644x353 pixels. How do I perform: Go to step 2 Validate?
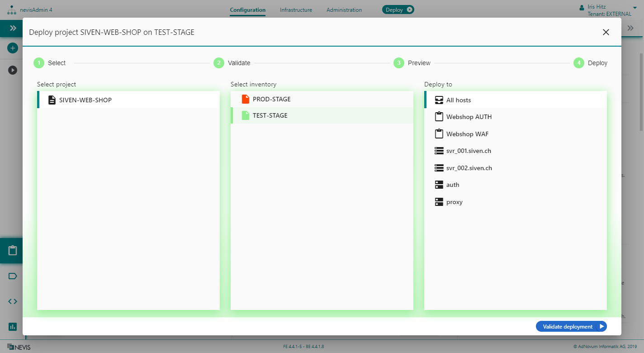232,63
